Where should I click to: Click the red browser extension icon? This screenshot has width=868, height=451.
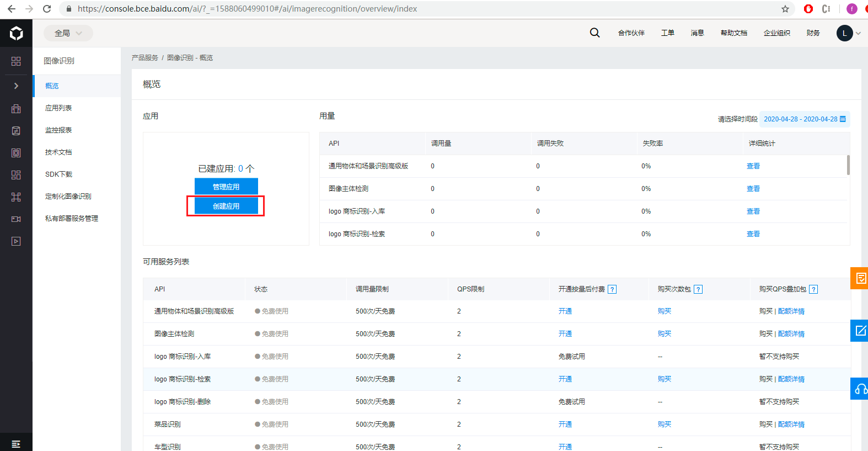tap(808, 9)
